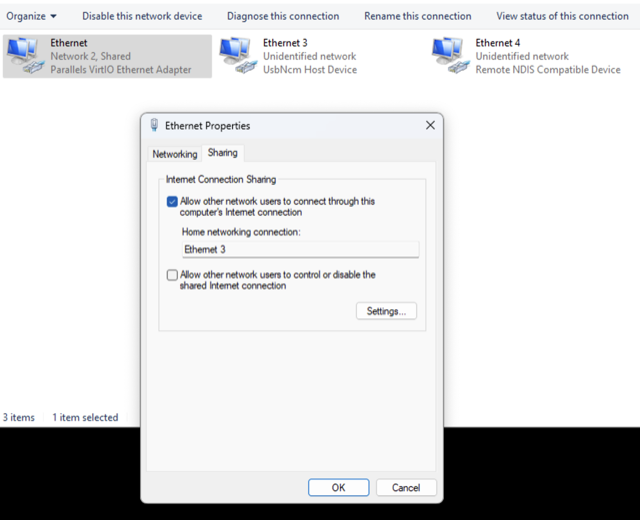Screen dimensions: 640x520
Task: Cancel the Ethernet Properties dialog
Action: tap(406, 488)
